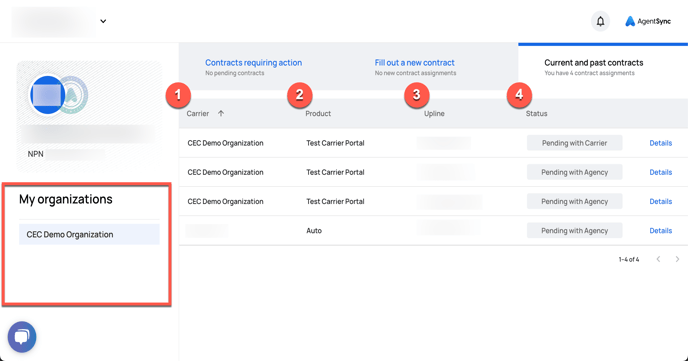
Task: Click the AgentSync logo
Action: tap(648, 21)
